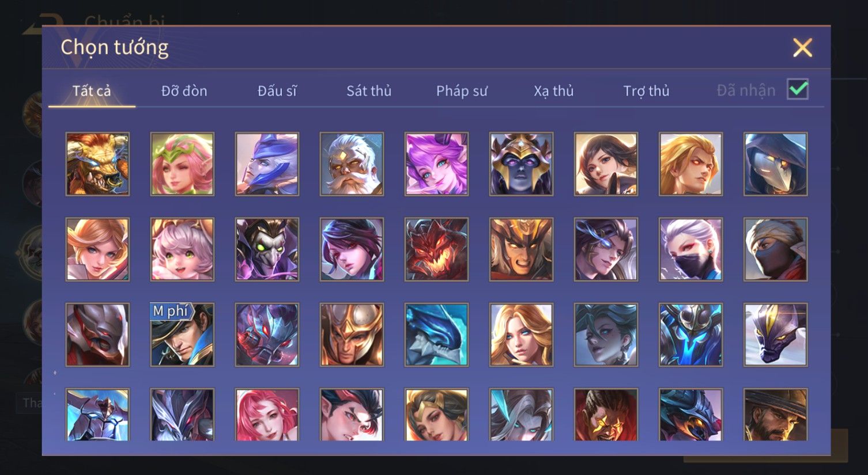This screenshot has width=868, height=475.
Task: Switch to the Trợ thủ tab
Action: [646, 91]
